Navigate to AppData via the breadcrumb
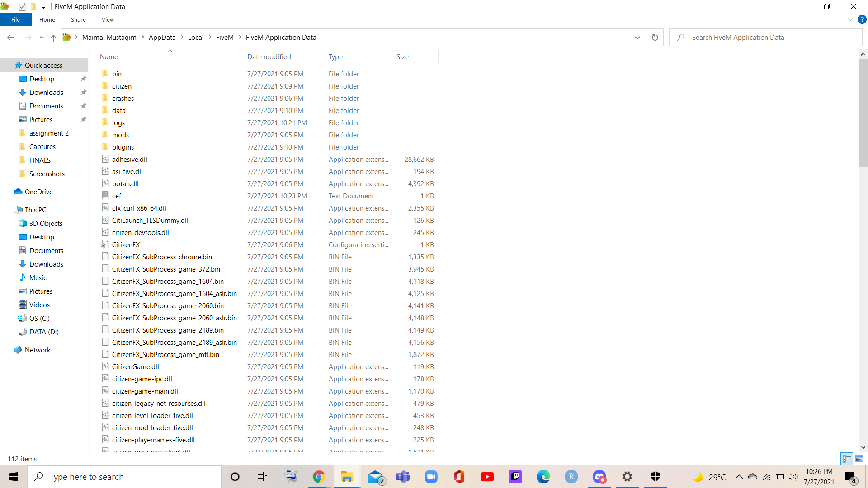 162,37
